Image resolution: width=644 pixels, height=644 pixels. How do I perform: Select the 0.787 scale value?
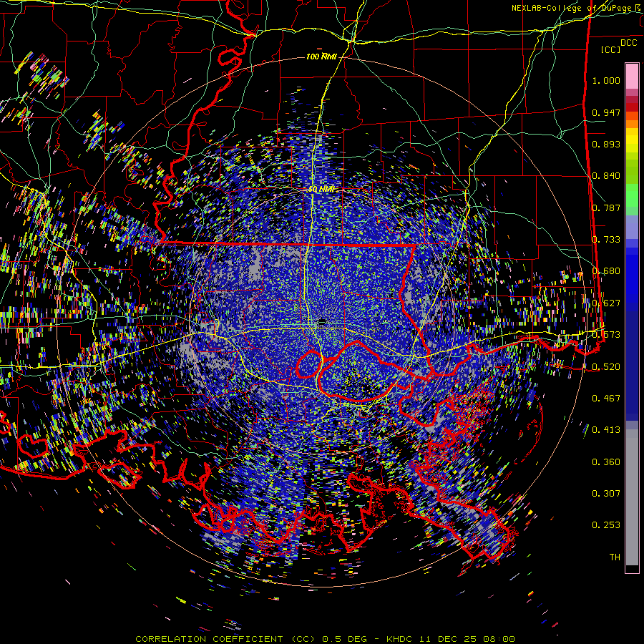606,208
